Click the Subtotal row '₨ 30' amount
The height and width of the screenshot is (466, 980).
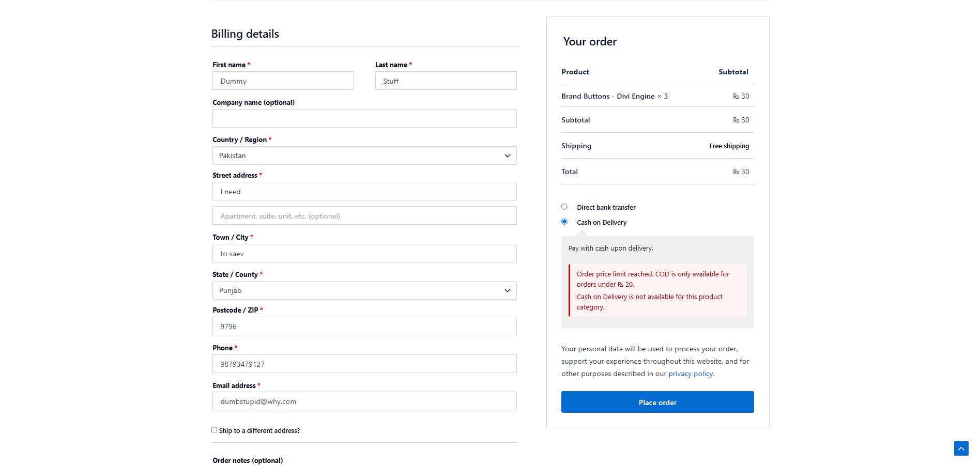pyautogui.click(x=741, y=120)
